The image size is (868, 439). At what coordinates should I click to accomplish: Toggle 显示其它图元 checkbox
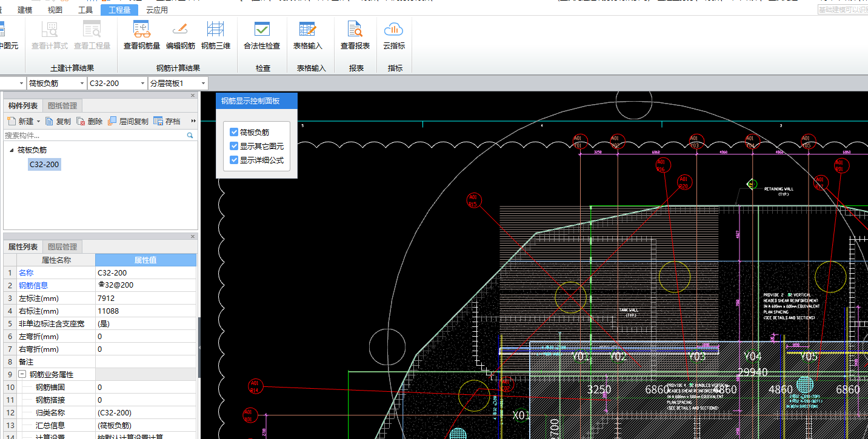coord(235,146)
